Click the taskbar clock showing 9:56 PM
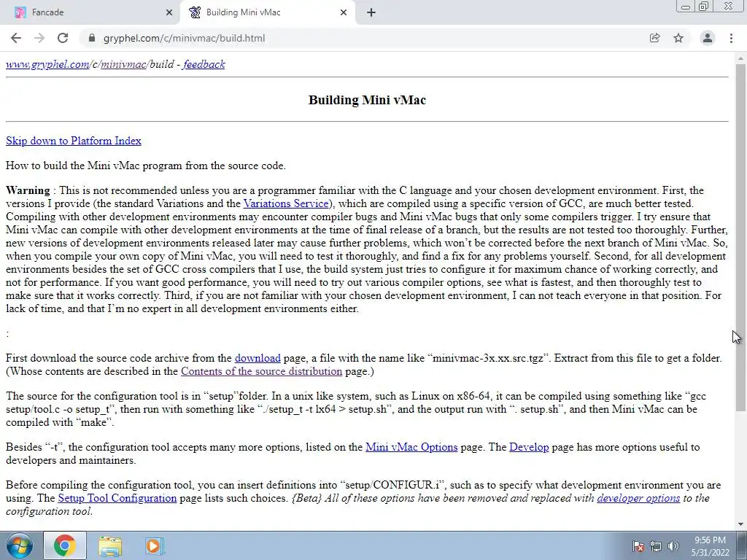 (x=710, y=546)
